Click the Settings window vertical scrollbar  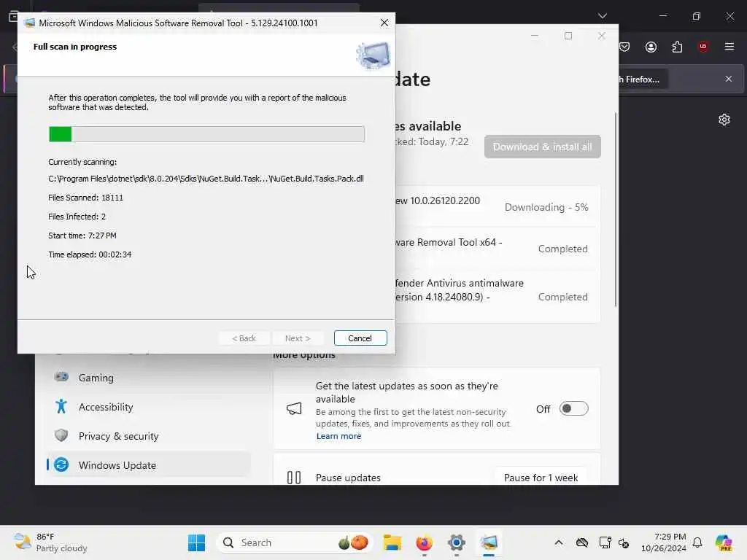(x=616, y=209)
